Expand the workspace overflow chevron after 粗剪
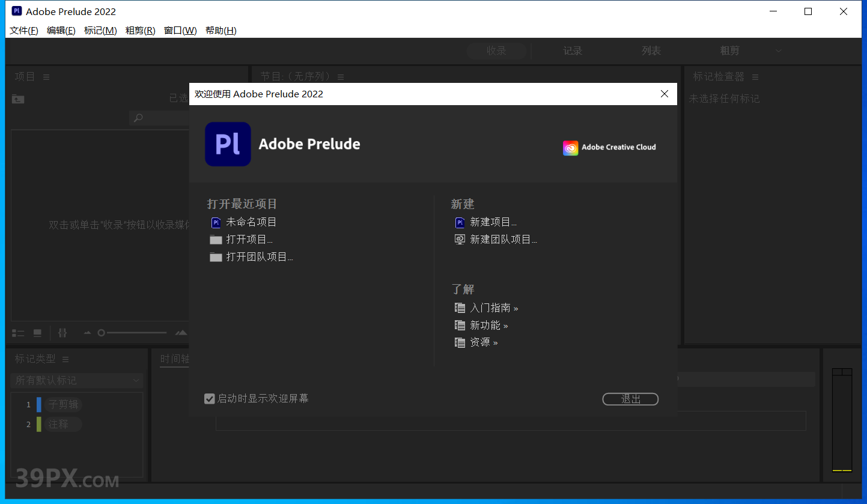This screenshot has height=504, width=867. click(779, 51)
